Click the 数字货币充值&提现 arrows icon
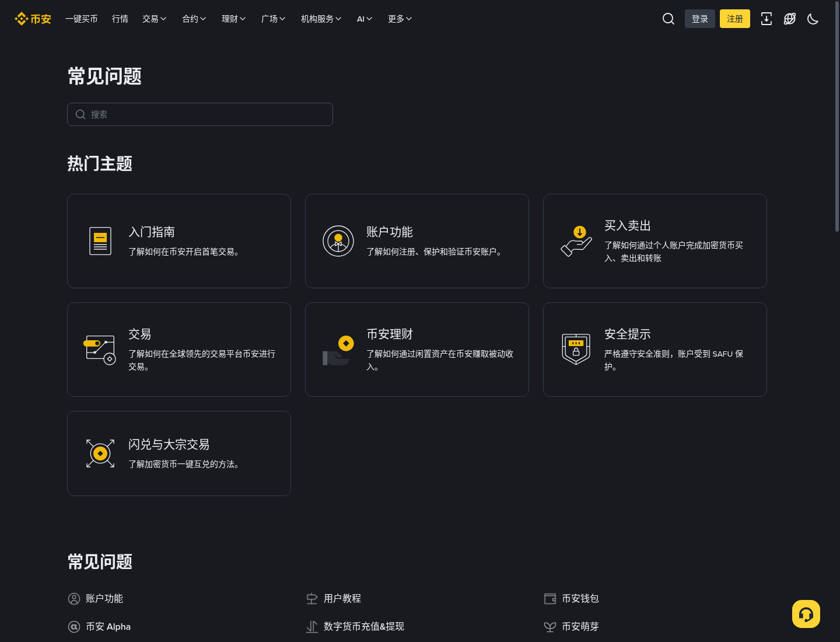Image resolution: width=840 pixels, height=642 pixels. (x=312, y=627)
